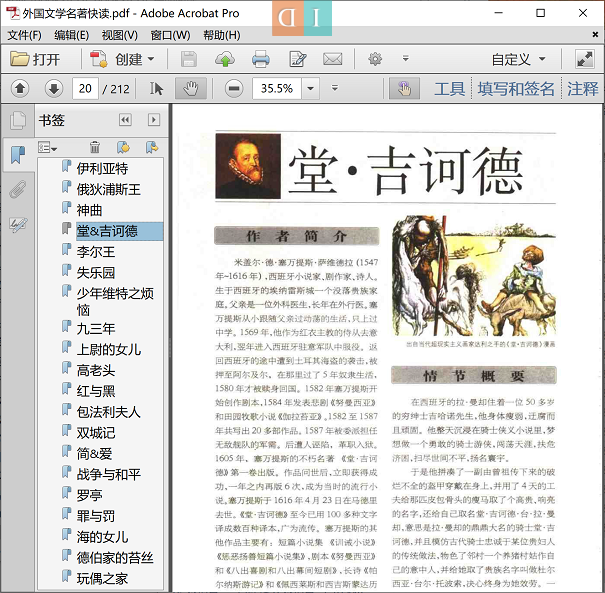Show the attachments paperclip panel
605x593 pixels.
(x=18, y=189)
